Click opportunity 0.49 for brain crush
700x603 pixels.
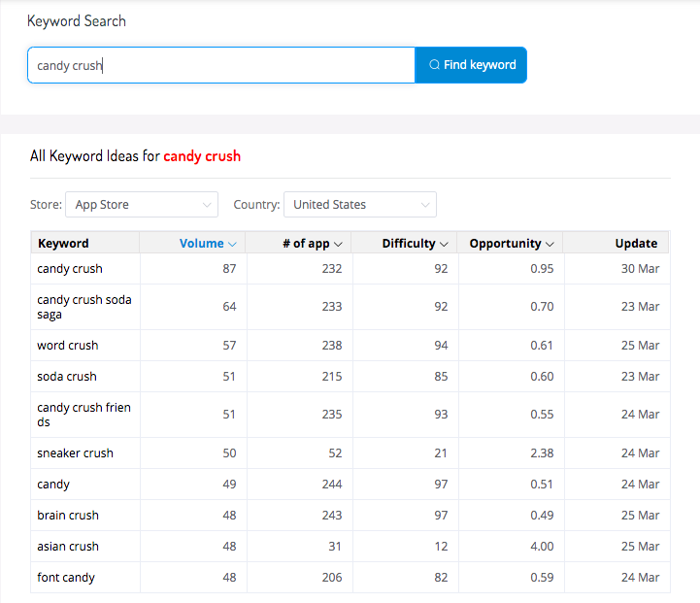pos(542,515)
